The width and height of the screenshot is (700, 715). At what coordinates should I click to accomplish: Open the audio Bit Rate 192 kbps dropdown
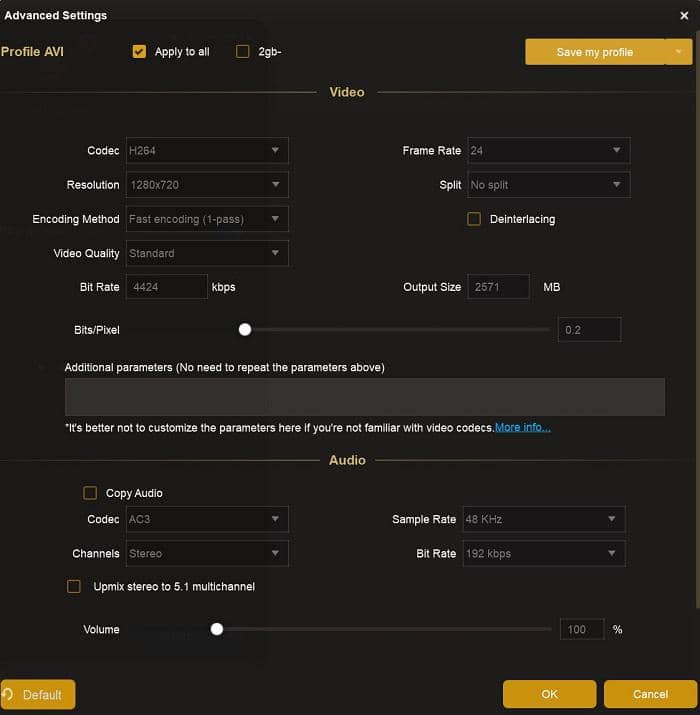click(544, 553)
